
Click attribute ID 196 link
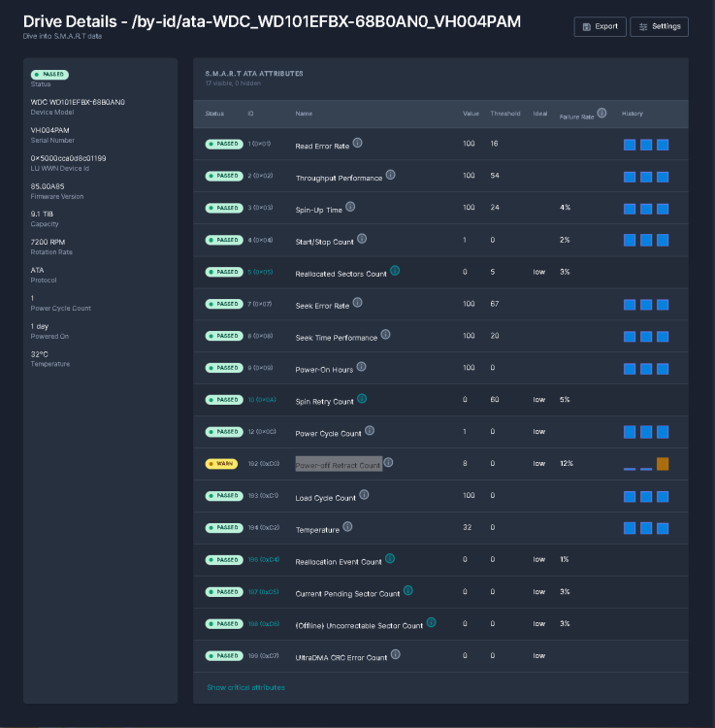point(264,559)
